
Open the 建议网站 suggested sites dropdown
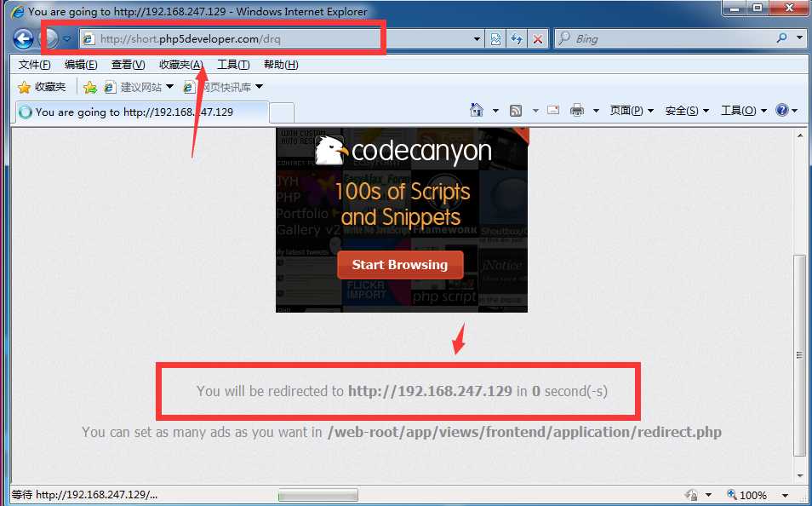pyautogui.click(x=139, y=87)
